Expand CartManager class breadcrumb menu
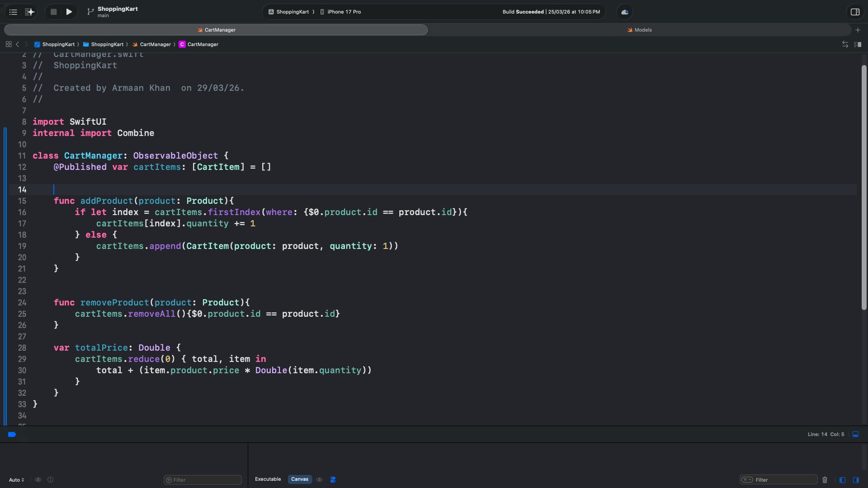This screenshot has width=868, height=488. point(198,44)
